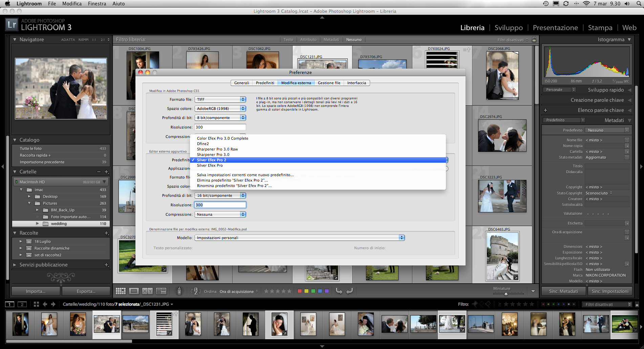Open 16 bit/componente depth dropdown
The width and height of the screenshot is (644, 349).
pyautogui.click(x=220, y=195)
